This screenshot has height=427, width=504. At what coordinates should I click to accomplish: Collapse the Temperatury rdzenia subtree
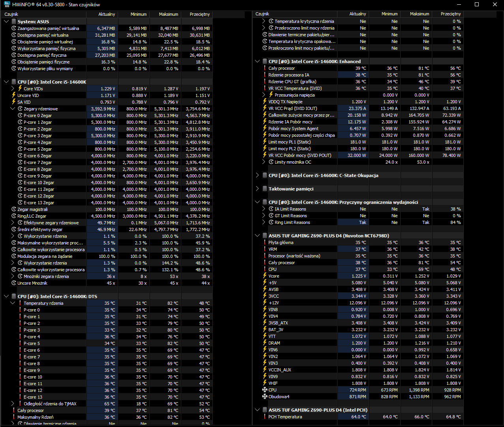click(x=13, y=303)
